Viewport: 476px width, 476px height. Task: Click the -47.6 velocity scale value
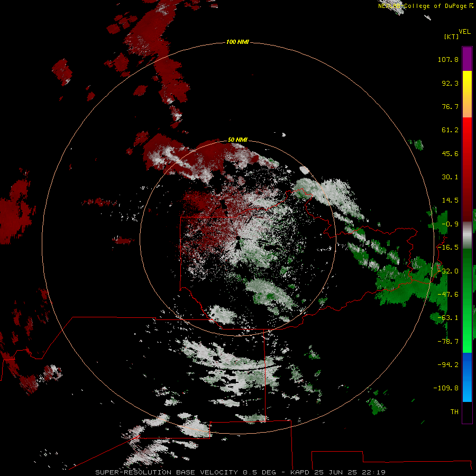tap(448, 295)
